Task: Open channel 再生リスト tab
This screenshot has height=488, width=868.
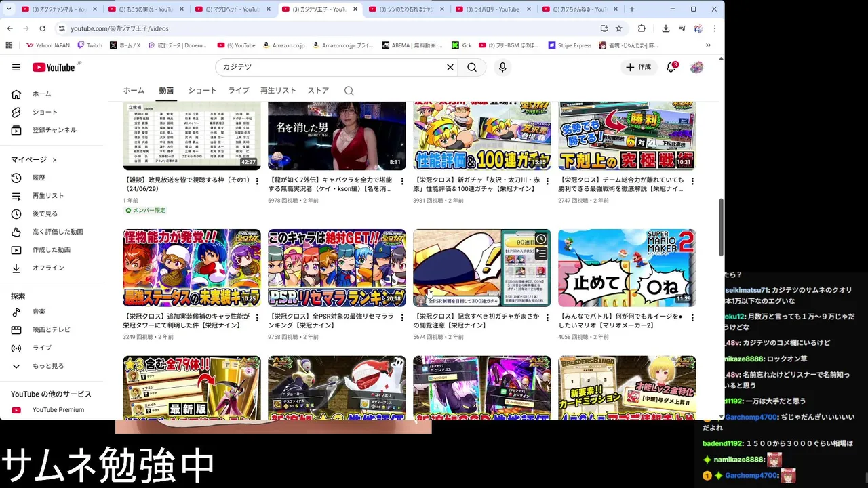Action: coord(278,91)
